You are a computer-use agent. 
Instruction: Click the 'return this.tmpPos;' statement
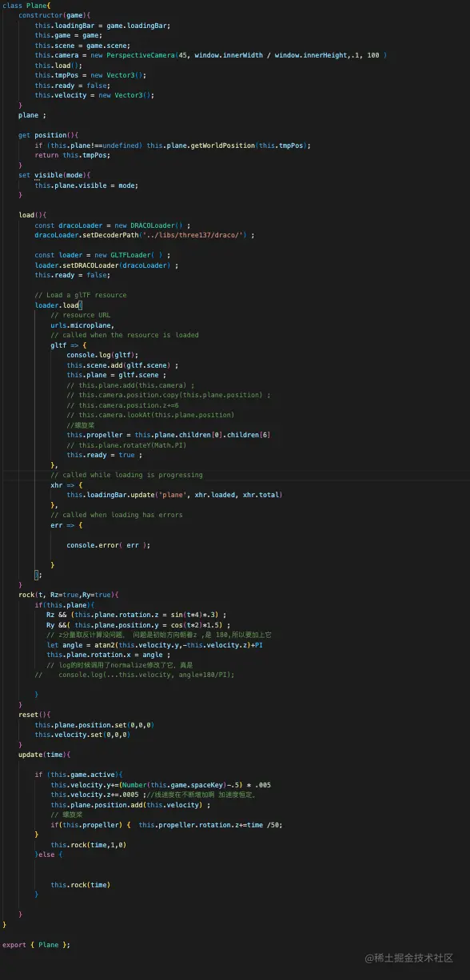click(72, 155)
